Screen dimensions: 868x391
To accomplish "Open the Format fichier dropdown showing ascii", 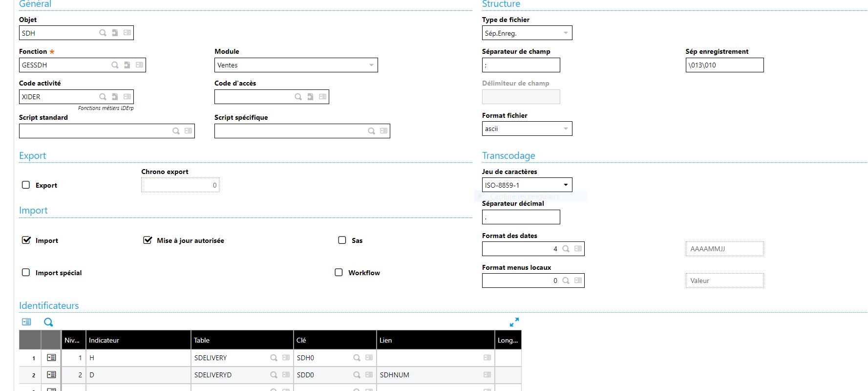I will point(527,129).
